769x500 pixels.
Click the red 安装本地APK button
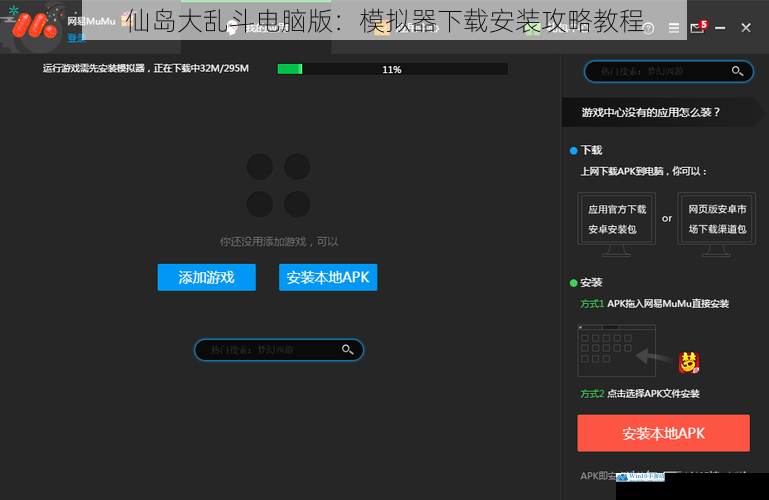point(664,433)
